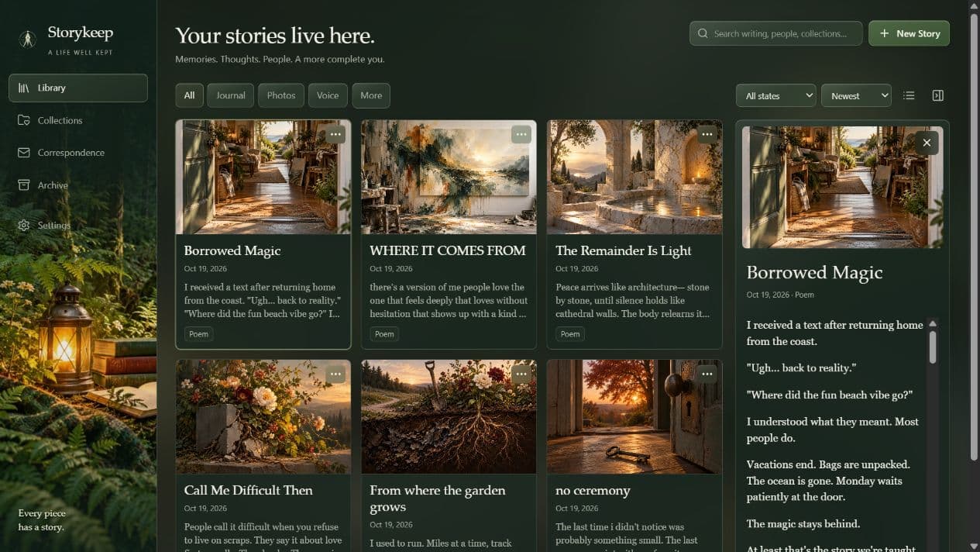Click the Correspondence envelope icon
The width and height of the screenshot is (980, 552).
click(x=24, y=153)
